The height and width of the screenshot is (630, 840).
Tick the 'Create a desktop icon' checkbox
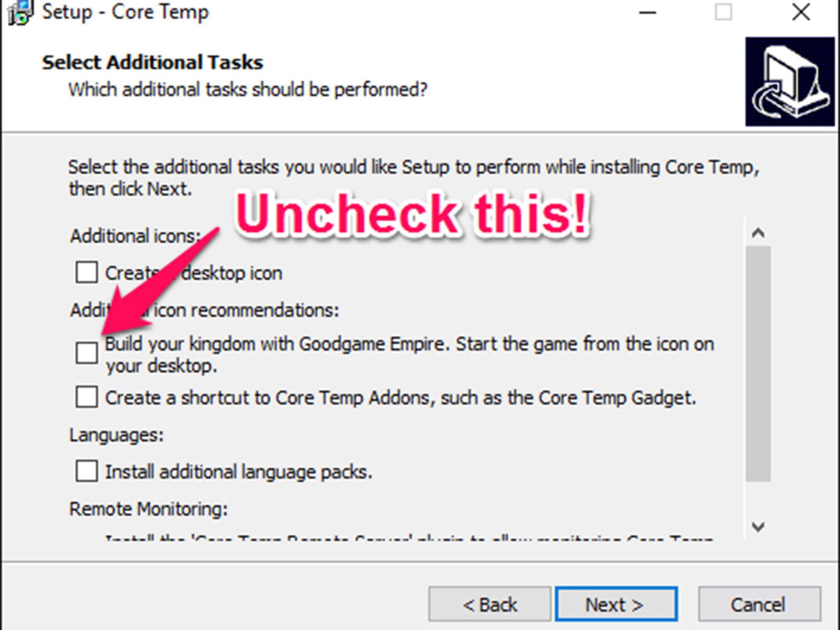click(x=86, y=273)
